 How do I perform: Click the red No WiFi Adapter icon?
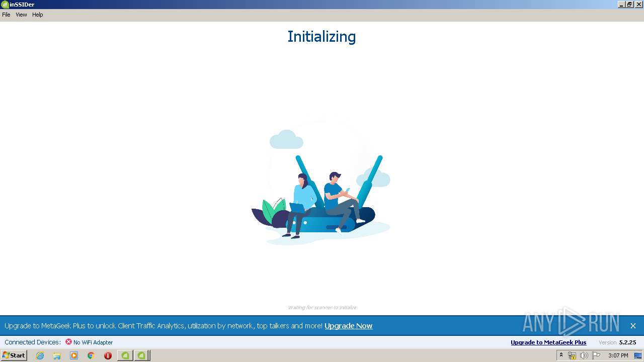68,342
